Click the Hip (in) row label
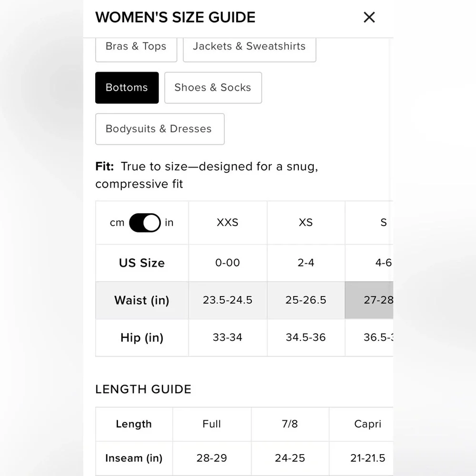The height and width of the screenshot is (476, 476). (x=142, y=337)
